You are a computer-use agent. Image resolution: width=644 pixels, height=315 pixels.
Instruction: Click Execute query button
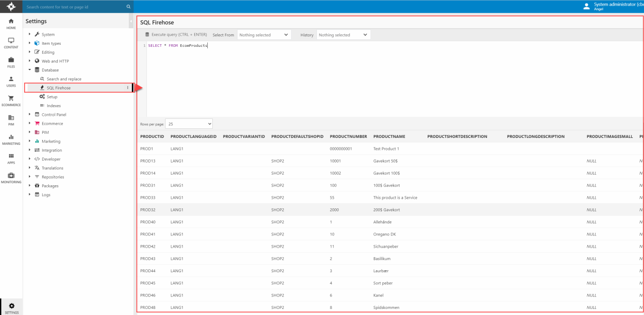(x=176, y=35)
